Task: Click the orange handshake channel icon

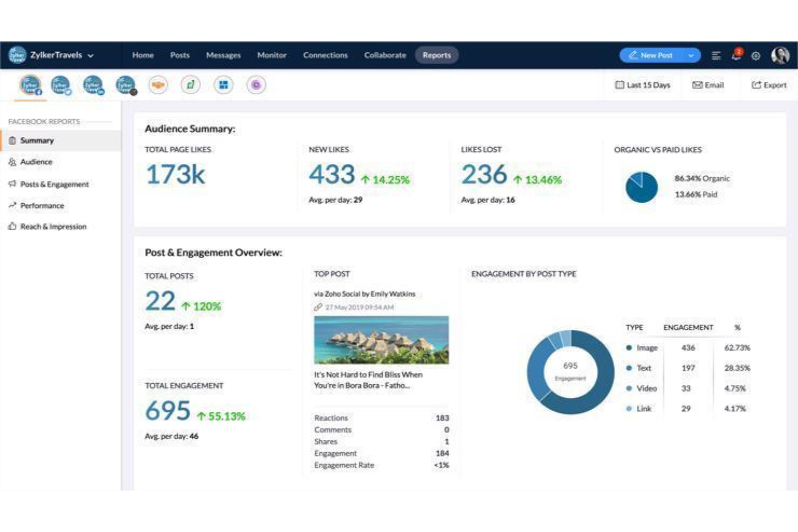Action: tap(159, 85)
